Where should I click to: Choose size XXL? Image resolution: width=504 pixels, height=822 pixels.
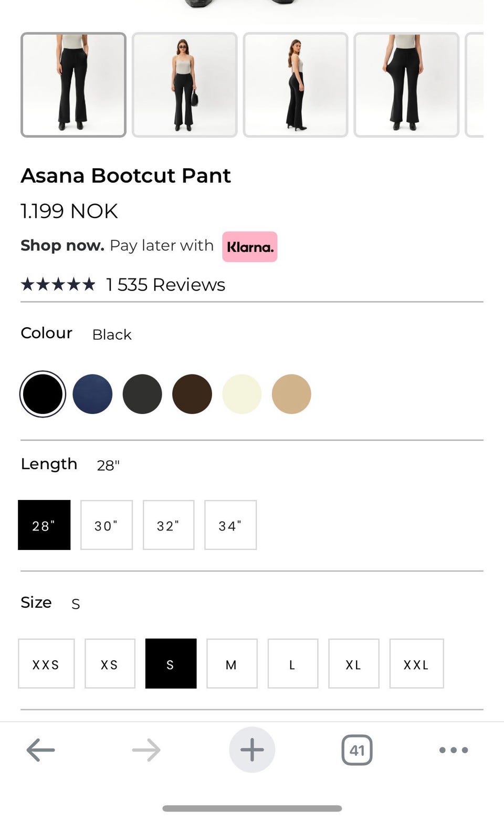416,664
